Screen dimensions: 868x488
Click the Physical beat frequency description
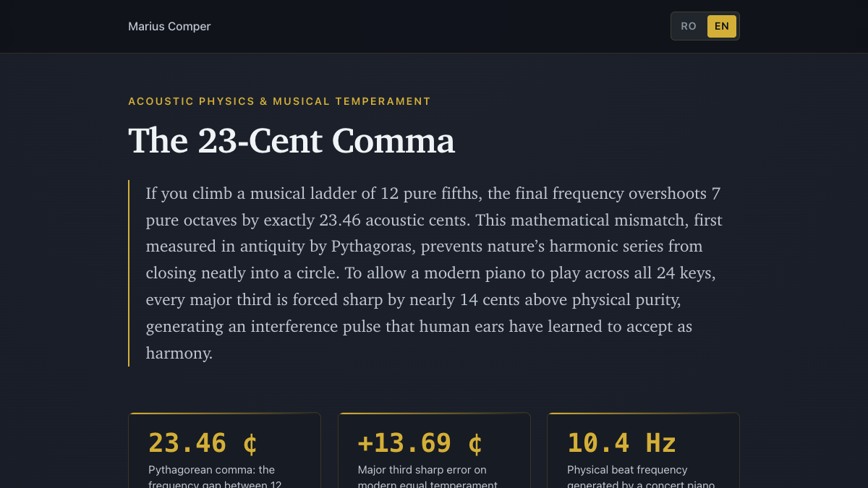(x=641, y=476)
